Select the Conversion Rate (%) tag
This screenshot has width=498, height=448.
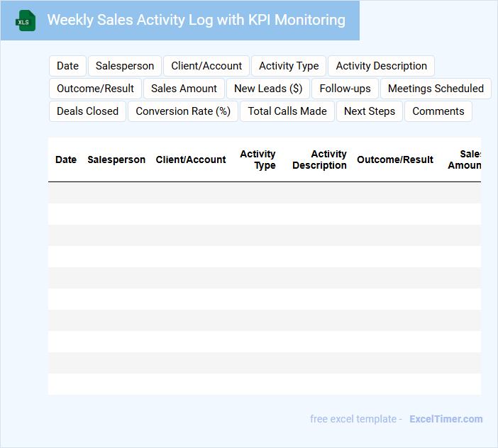coord(183,111)
